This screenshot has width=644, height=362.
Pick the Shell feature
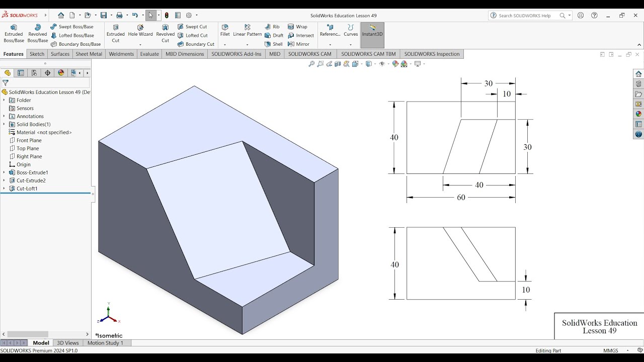click(274, 44)
